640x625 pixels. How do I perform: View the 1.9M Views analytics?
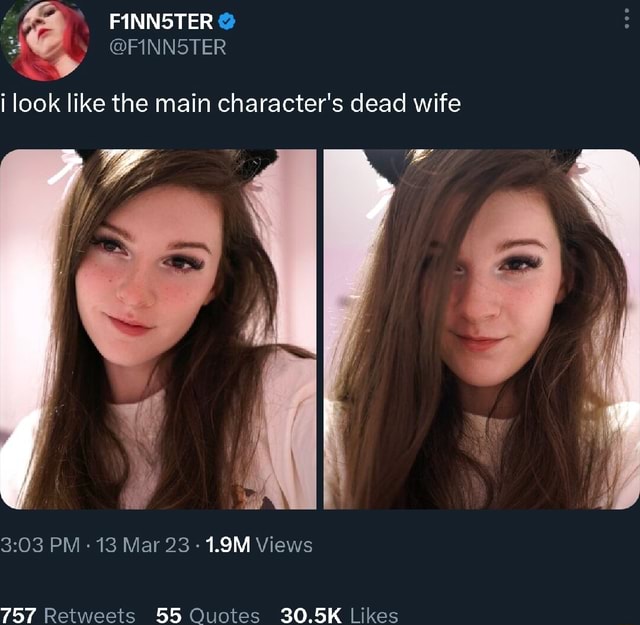click(x=259, y=545)
